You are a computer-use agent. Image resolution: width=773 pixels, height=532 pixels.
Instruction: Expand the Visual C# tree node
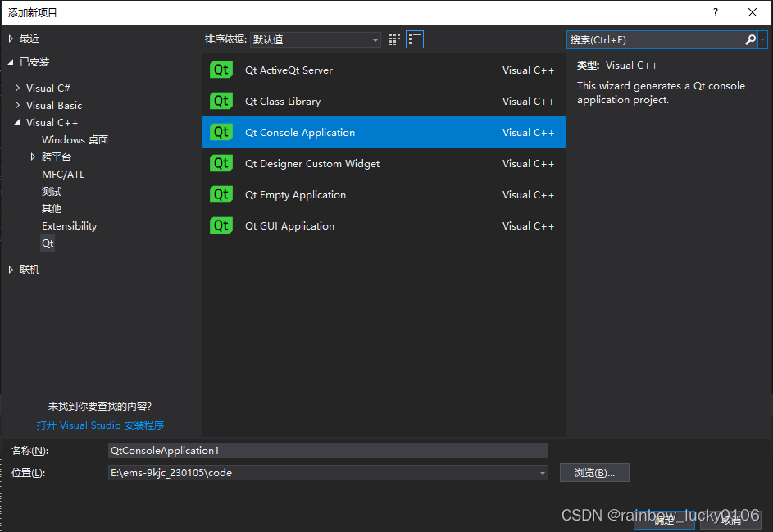click(x=18, y=87)
